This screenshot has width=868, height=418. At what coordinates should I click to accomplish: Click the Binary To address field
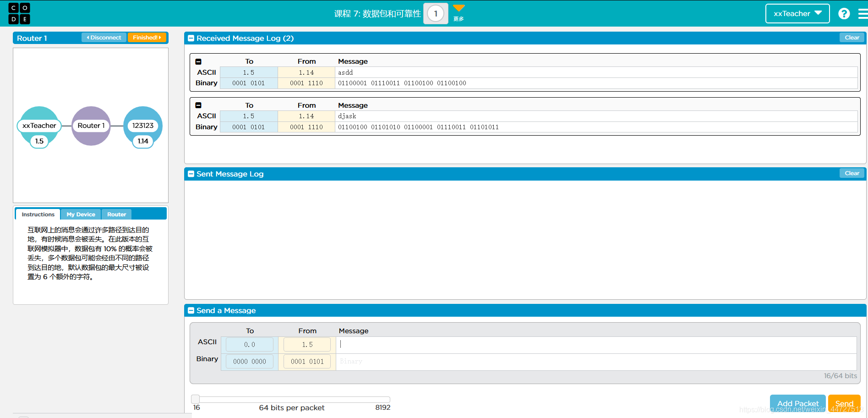pos(250,362)
